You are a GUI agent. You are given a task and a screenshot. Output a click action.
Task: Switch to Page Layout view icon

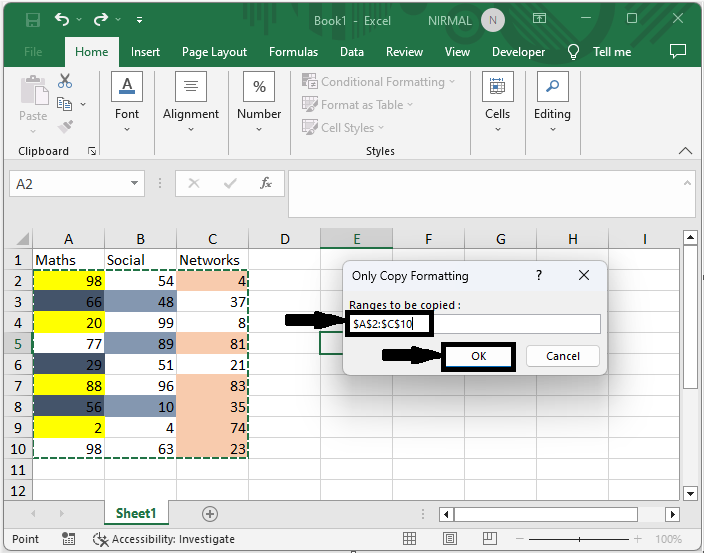449,538
